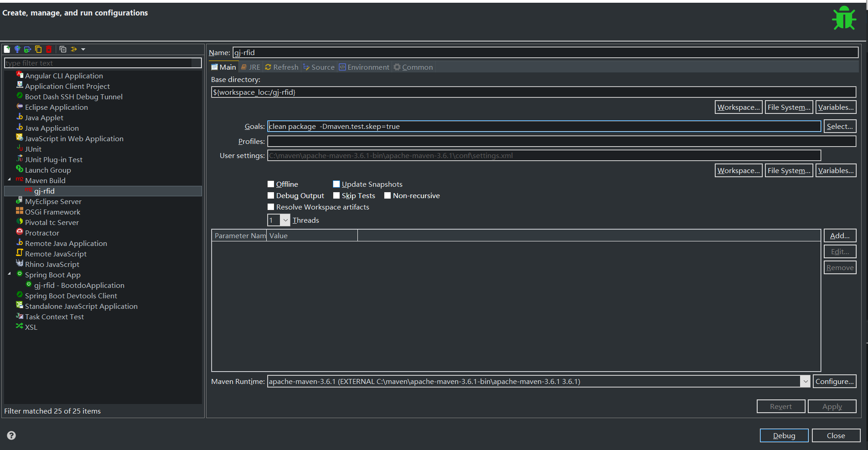Click the debug bug icon at top right
This screenshot has width=868, height=450.
843,18
